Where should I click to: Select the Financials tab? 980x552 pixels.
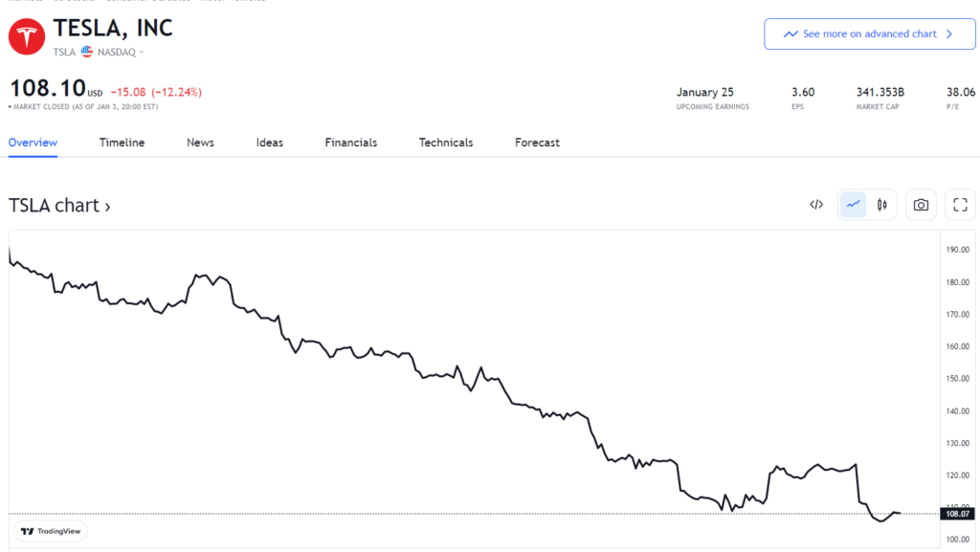coord(351,143)
